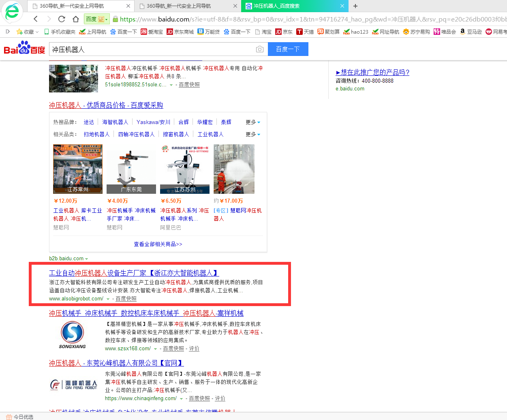The height and width of the screenshot is (420, 507).
Task: Open the 广东东莞 product thumbnail
Action: tap(131, 169)
